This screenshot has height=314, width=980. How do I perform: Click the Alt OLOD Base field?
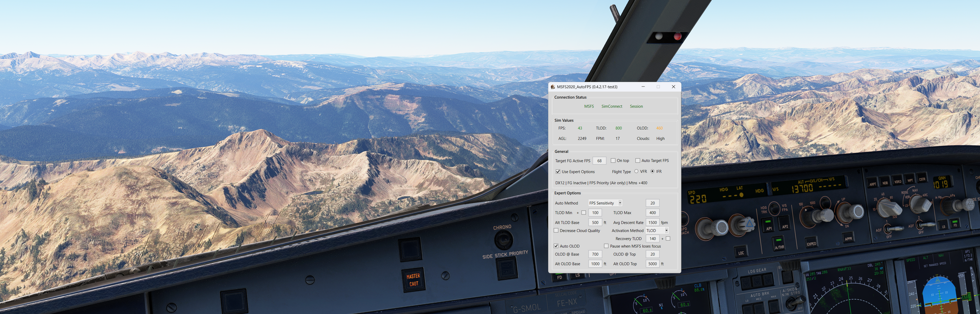pos(595,264)
